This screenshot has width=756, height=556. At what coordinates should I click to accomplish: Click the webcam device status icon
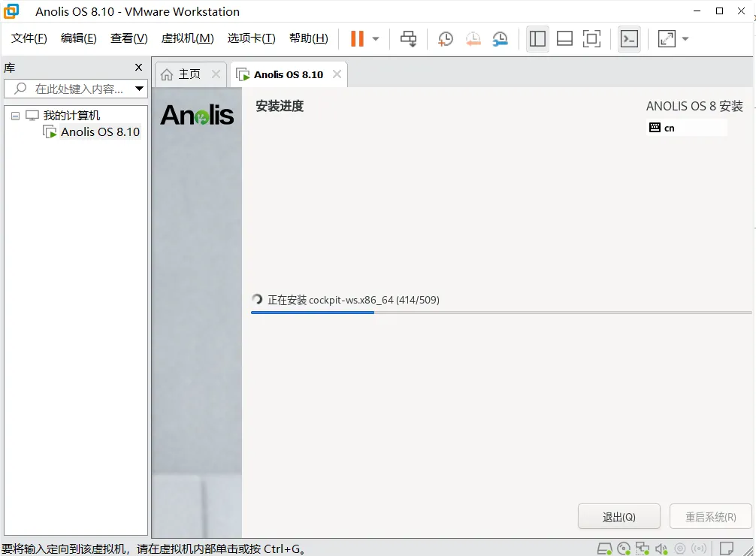(680, 548)
